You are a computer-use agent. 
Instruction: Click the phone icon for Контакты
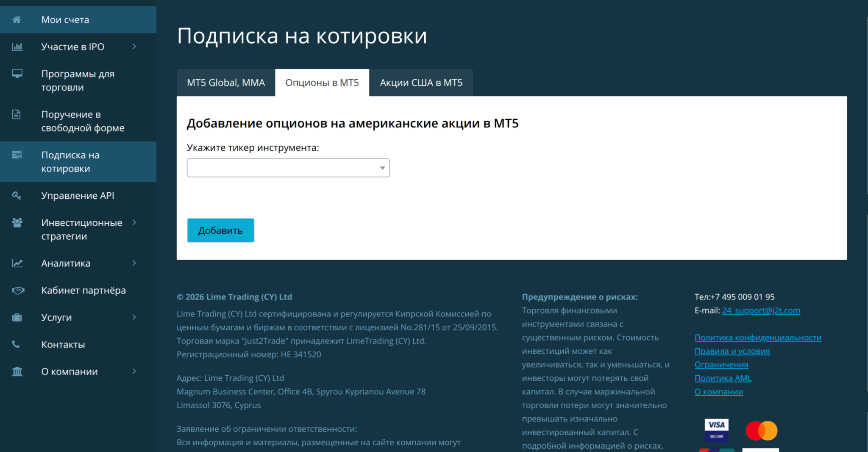[x=16, y=344]
